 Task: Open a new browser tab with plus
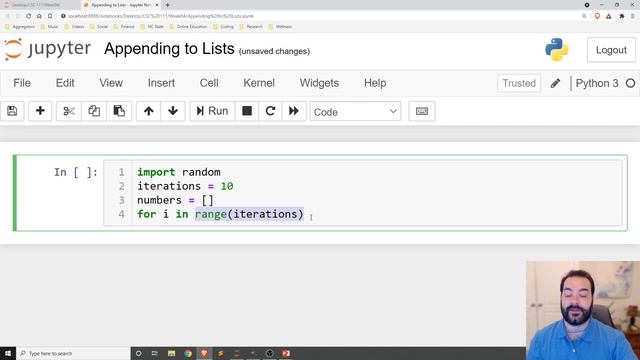[167, 5]
